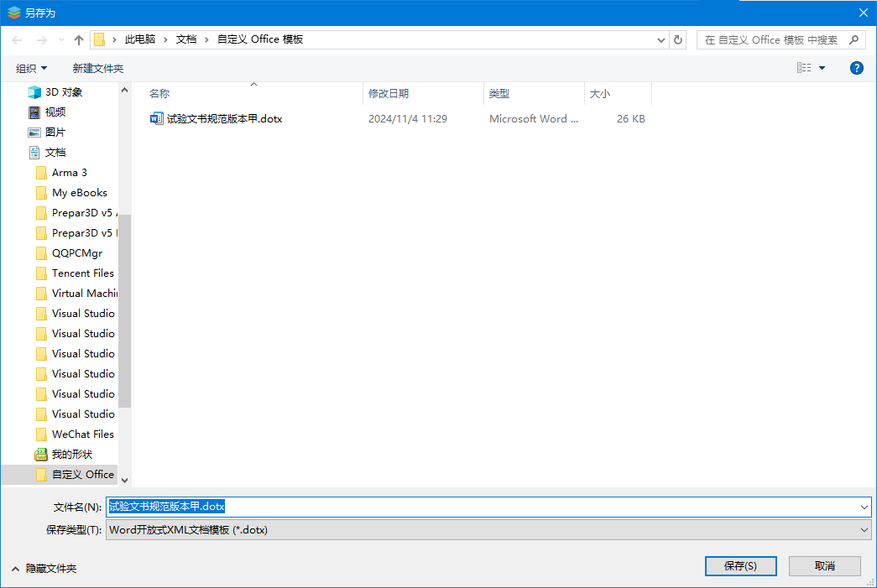Click navigation pane scroll up arrow
The width and height of the screenshot is (877, 588).
point(125,90)
